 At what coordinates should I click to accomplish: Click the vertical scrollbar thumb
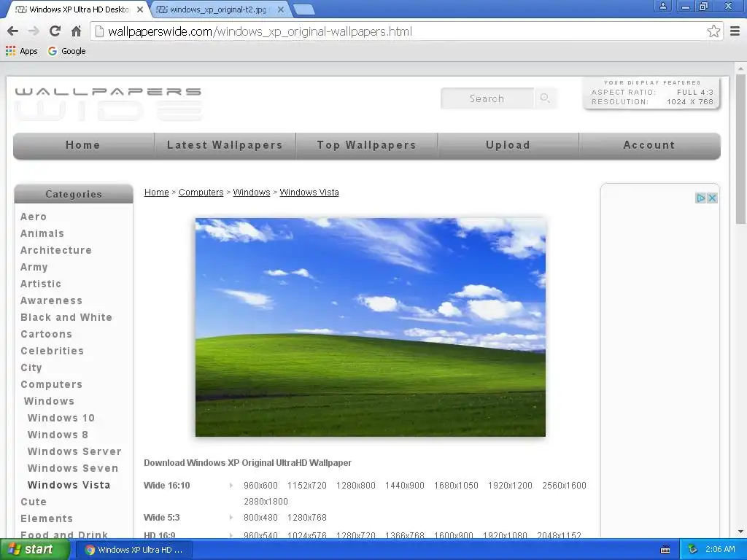click(741, 149)
